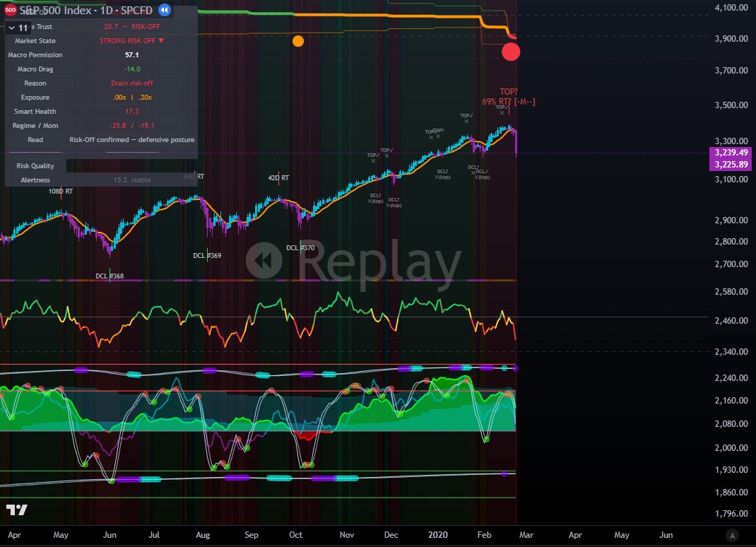This screenshot has width=756, height=547.
Task: Click the 3,900.00 price axis label
Action: click(731, 39)
